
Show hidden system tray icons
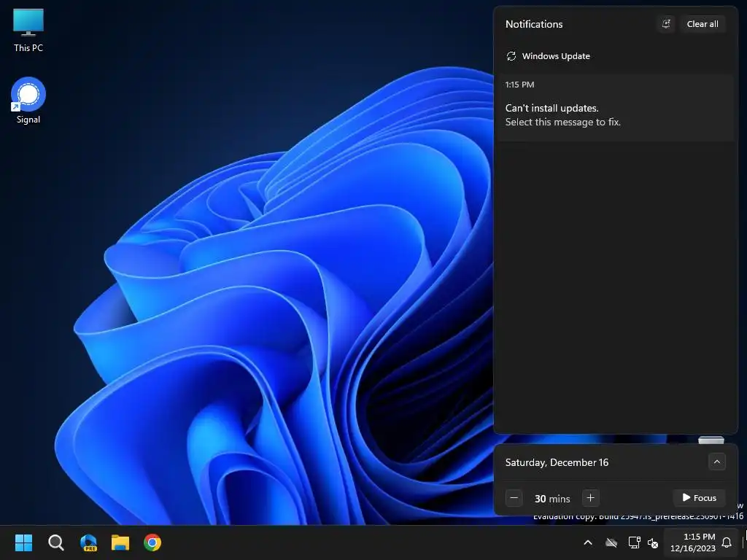click(588, 542)
